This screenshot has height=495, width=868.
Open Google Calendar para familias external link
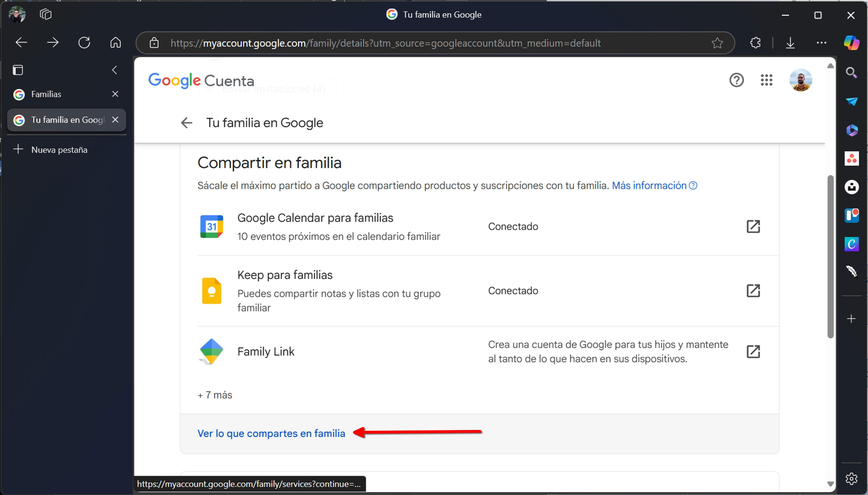click(x=753, y=226)
